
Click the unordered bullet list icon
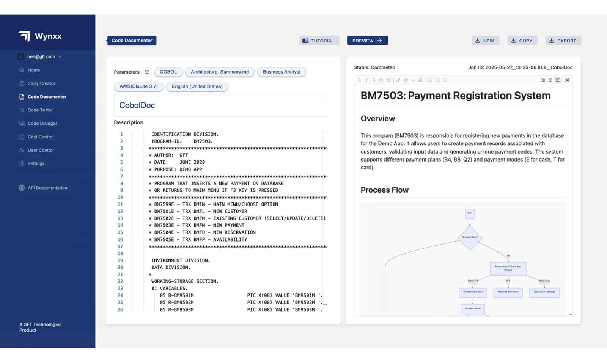tap(430, 80)
